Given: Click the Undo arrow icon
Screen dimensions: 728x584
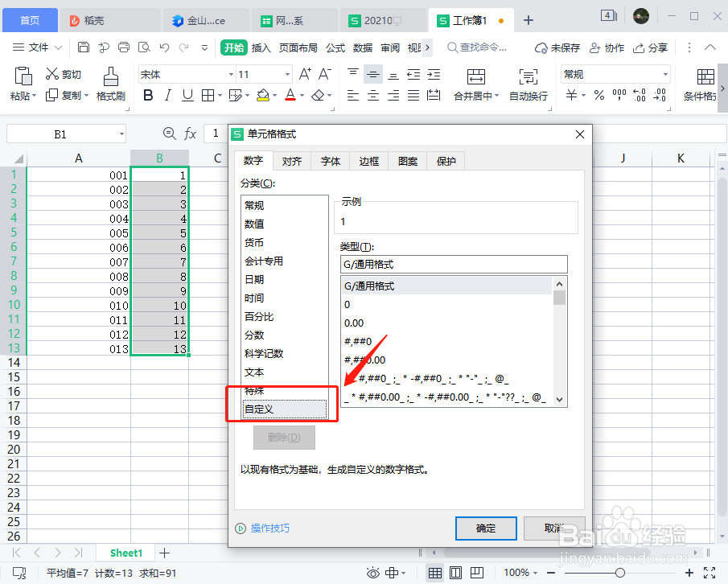Looking at the screenshot, I should 164,47.
